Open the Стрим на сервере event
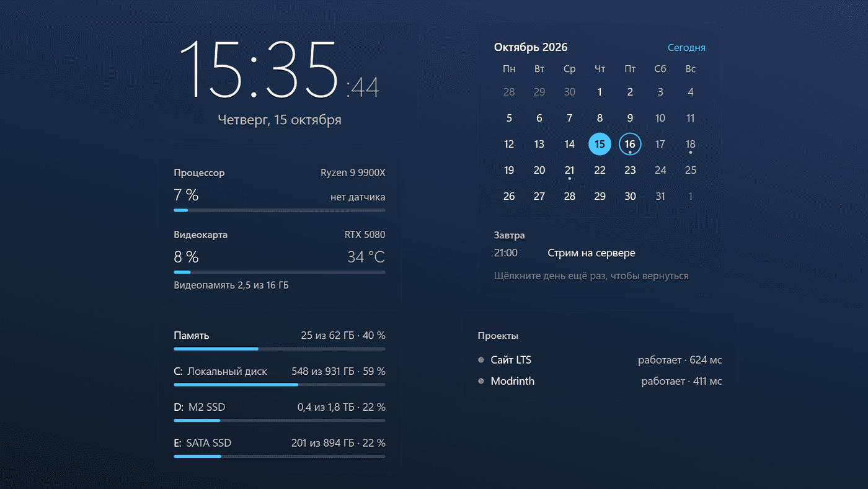The width and height of the screenshot is (868, 489). click(591, 253)
